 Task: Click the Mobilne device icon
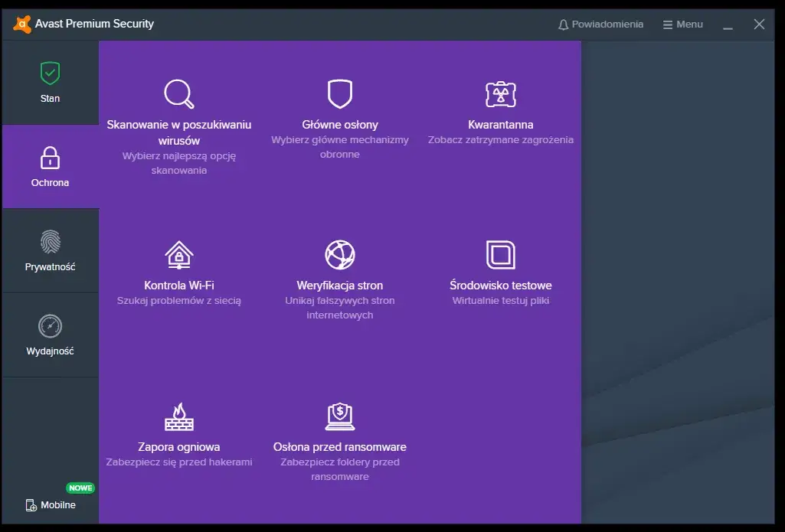click(x=31, y=505)
